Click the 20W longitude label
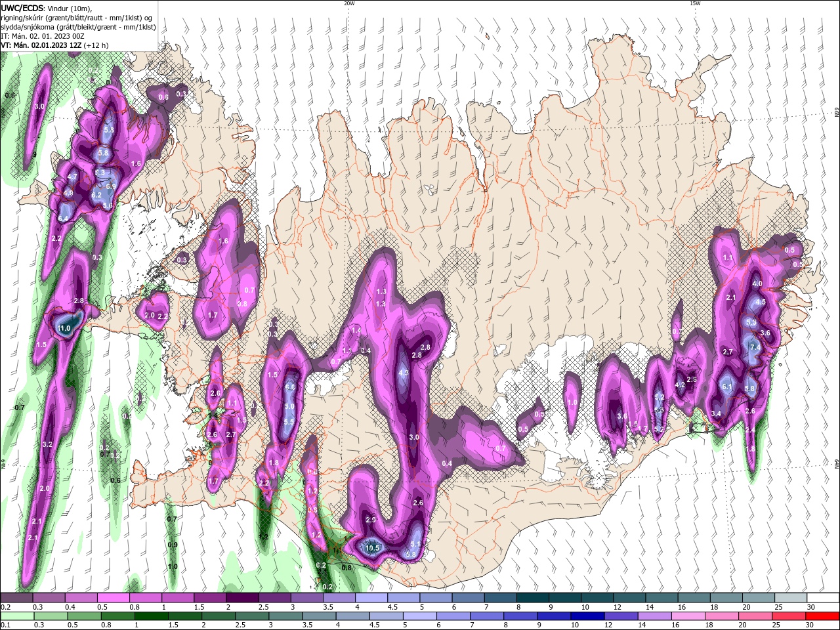Image resolution: width=840 pixels, height=630 pixels. pos(349,3)
